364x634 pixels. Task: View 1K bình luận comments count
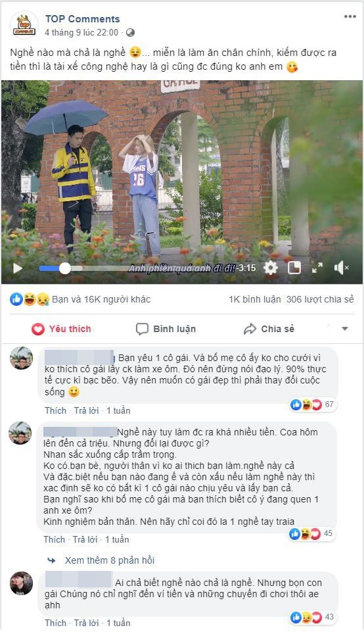pyautogui.click(x=254, y=300)
